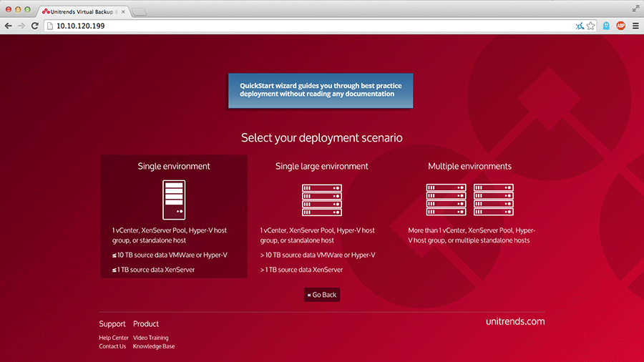Click the '> 10 TB source data VMWare or Hyper-V' text
The height and width of the screenshot is (362, 644).
click(318, 255)
